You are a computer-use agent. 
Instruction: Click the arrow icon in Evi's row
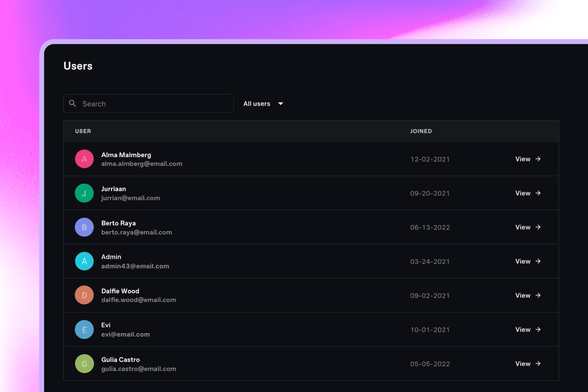click(x=538, y=330)
